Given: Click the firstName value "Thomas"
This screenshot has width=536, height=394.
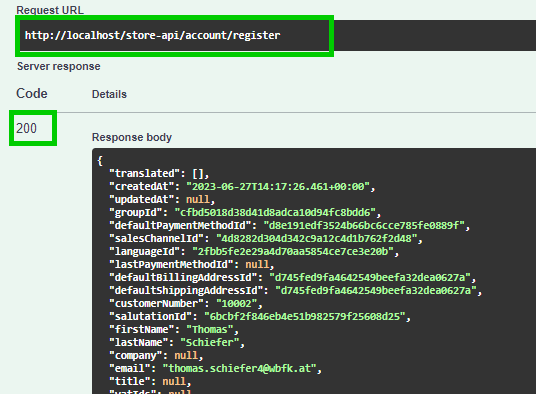Looking at the screenshot, I should 210,329.
